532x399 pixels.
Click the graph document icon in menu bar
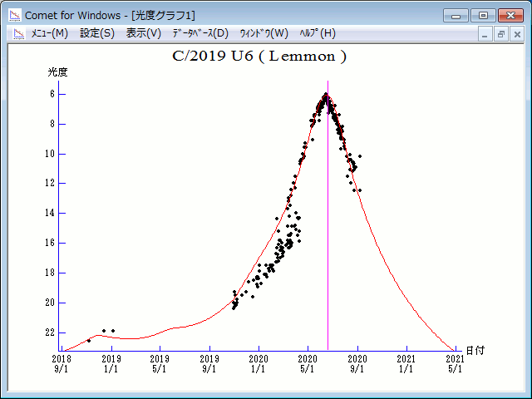point(17,33)
